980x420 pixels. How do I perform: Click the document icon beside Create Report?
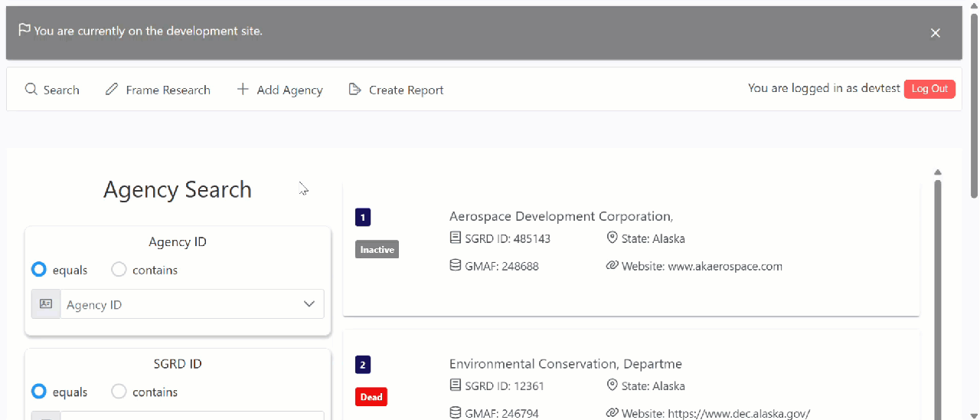click(354, 90)
